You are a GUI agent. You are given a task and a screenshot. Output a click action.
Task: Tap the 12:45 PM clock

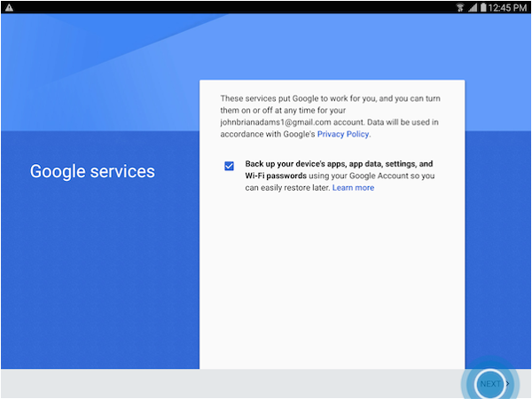pyautogui.click(x=507, y=7)
